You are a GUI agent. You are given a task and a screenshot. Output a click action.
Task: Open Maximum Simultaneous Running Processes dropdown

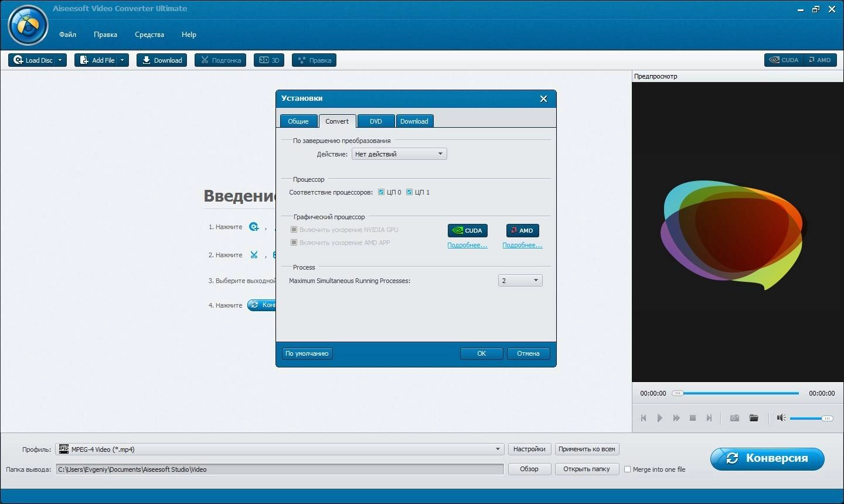coord(520,281)
